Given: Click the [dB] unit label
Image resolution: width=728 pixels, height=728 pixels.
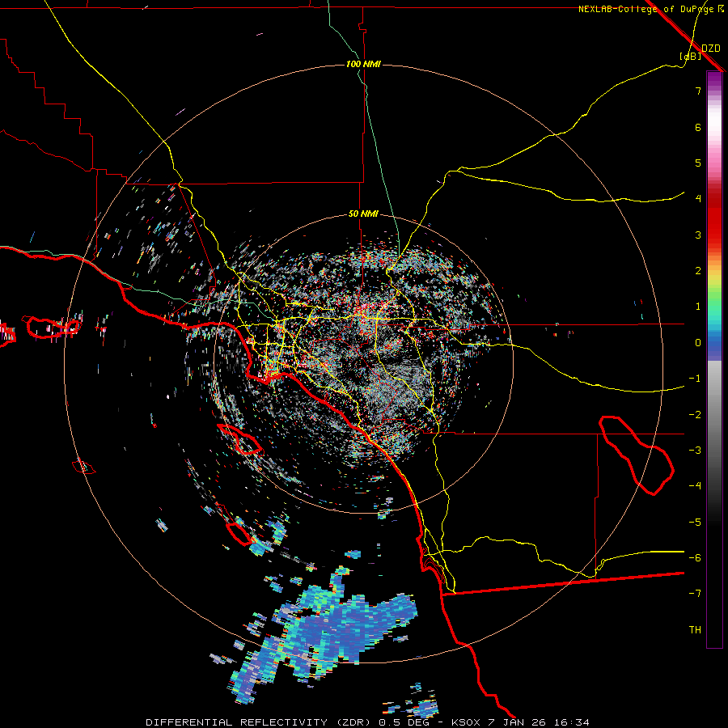Looking at the screenshot, I should (690, 57).
